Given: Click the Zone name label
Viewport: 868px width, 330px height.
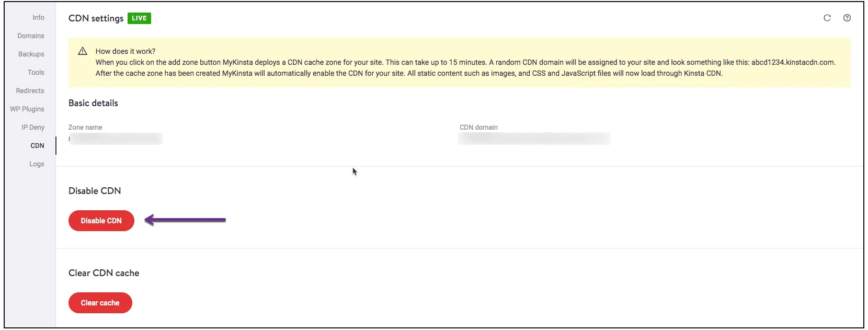Looking at the screenshot, I should [x=85, y=127].
